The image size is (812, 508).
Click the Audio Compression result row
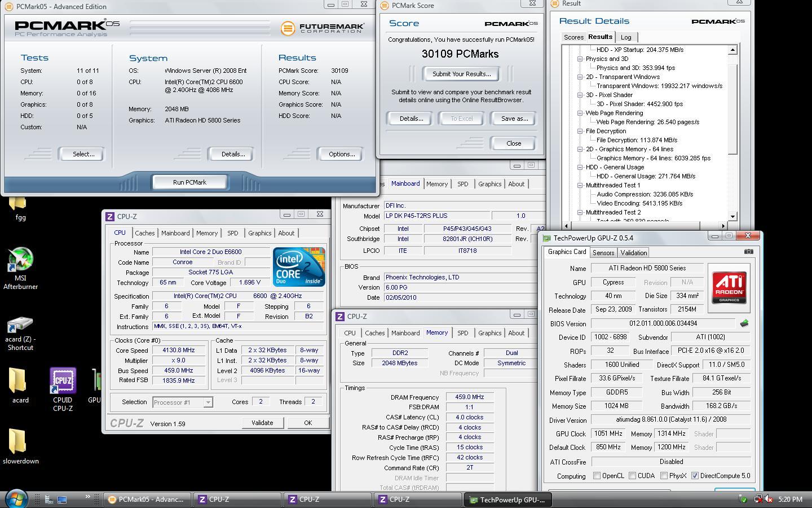[x=645, y=194]
